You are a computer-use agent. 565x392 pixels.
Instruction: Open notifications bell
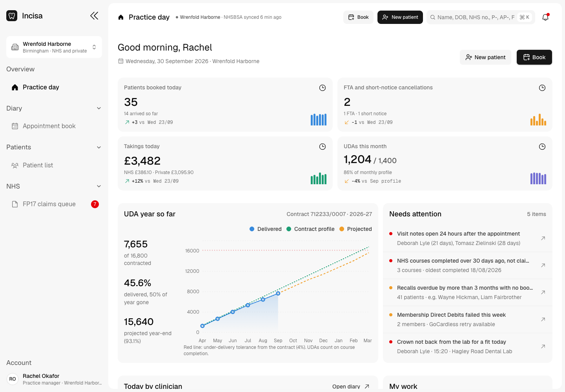[x=545, y=17]
